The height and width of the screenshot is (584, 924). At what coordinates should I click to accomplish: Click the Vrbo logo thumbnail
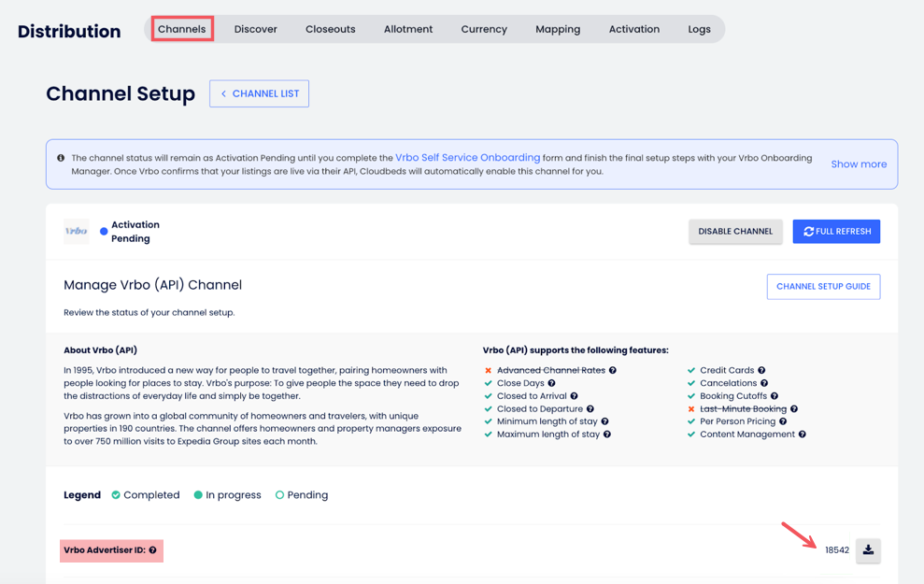point(77,231)
